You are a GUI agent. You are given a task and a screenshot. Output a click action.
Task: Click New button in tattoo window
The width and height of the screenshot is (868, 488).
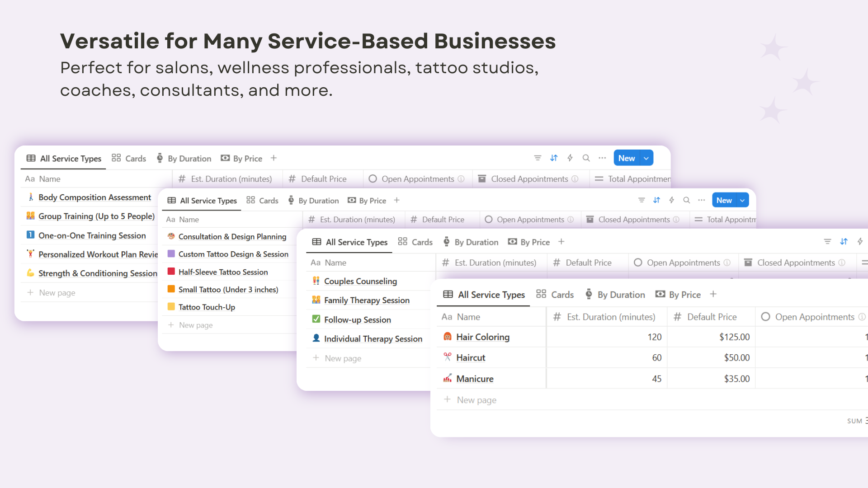pyautogui.click(x=724, y=200)
